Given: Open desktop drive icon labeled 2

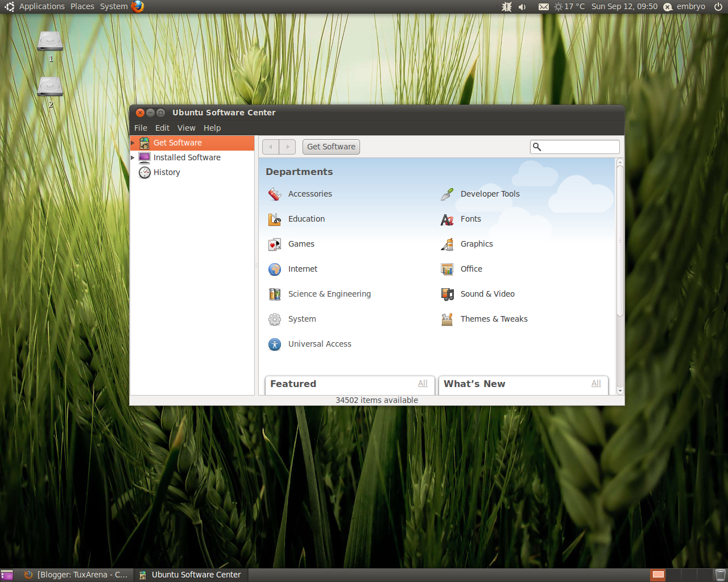Looking at the screenshot, I should pos(50,86).
